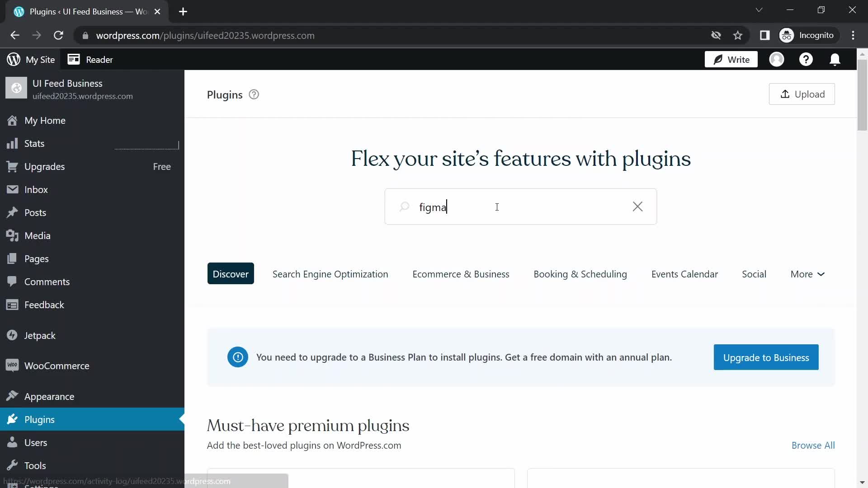Expand the More categories dropdown
The height and width of the screenshot is (488, 868).
808,273
